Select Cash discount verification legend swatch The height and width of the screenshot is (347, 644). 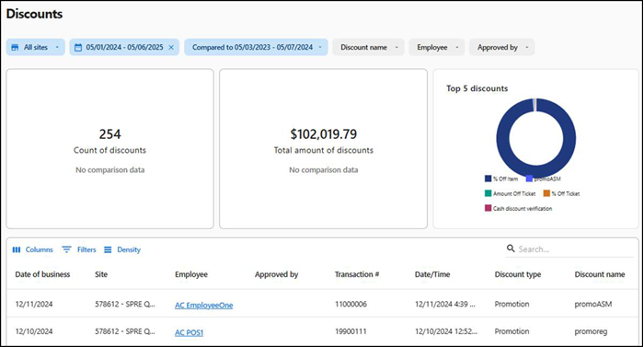(488, 208)
